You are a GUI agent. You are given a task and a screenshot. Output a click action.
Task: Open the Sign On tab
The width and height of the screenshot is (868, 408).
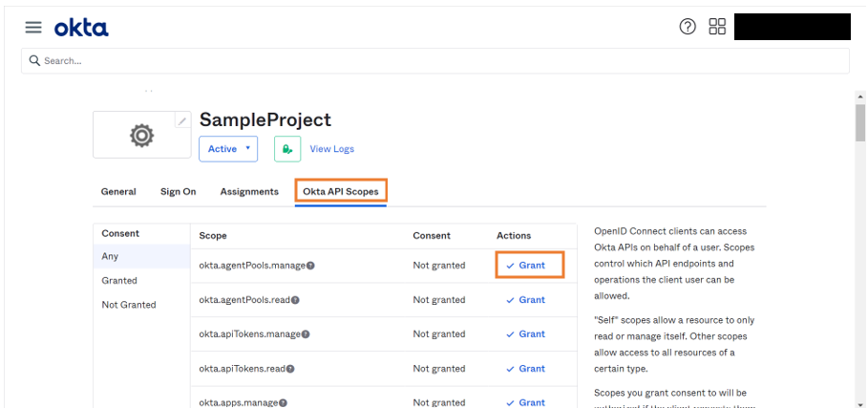(x=178, y=192)
